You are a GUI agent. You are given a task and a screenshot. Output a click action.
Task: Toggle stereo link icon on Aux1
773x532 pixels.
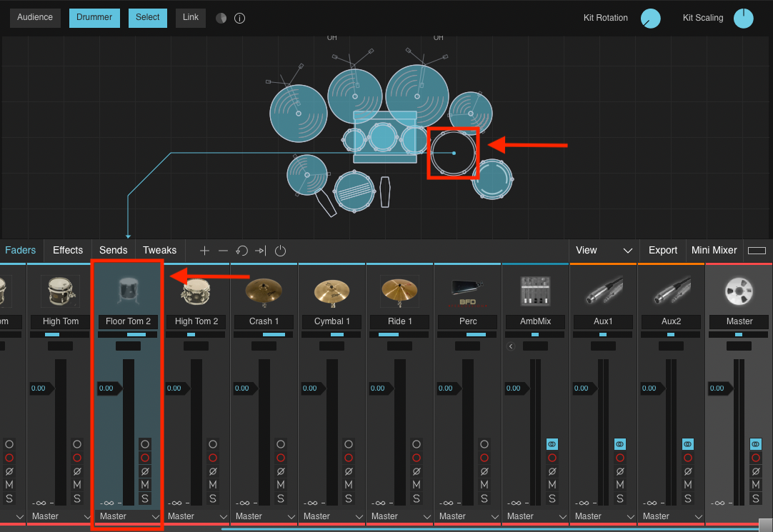click(620, 444)
